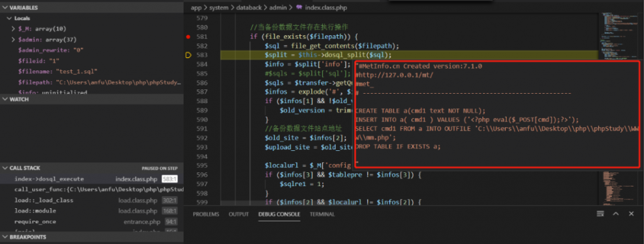Select the require_once stack frame
This screenshot has width=644, height=244.
pos(92,222)
